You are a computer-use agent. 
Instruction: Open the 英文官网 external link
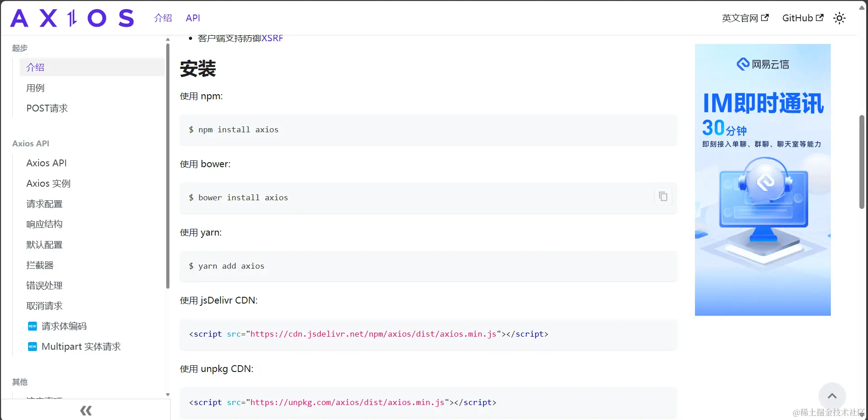click(745, 18)
